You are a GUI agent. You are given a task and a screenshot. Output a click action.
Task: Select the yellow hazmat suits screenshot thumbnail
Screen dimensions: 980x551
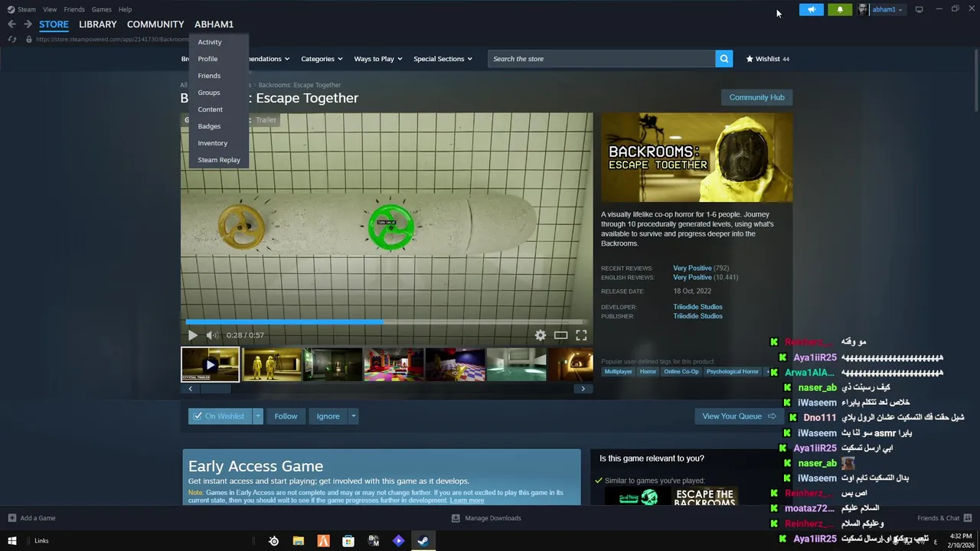272,364
